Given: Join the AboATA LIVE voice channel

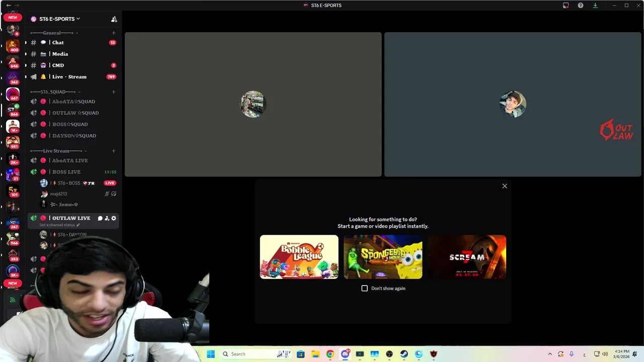Looking at the screenshot, I should 73,160.
